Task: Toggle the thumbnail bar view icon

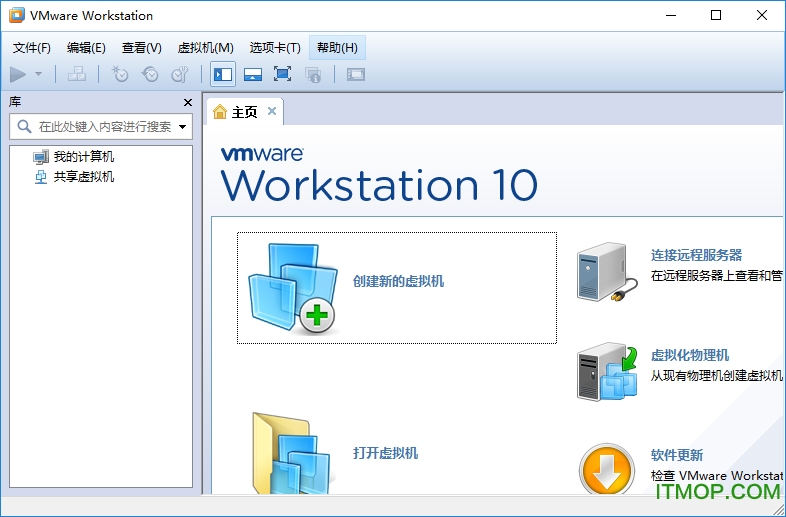Action: coord(253,75)
